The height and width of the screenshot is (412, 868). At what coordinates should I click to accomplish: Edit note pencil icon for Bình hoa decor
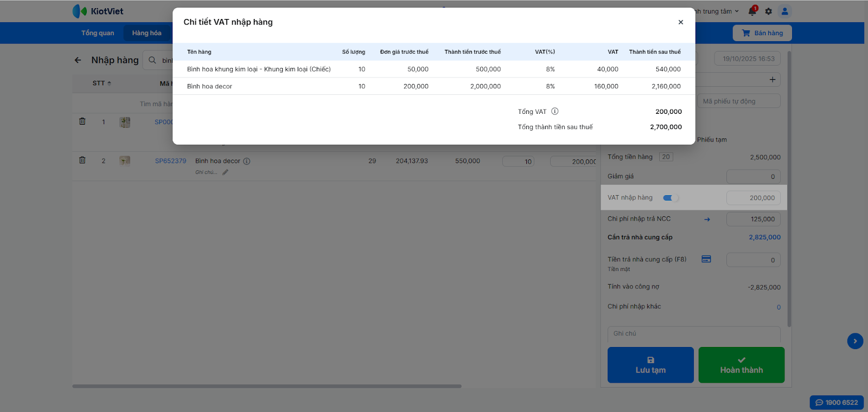pyautogui.click(x=225, y=172)
